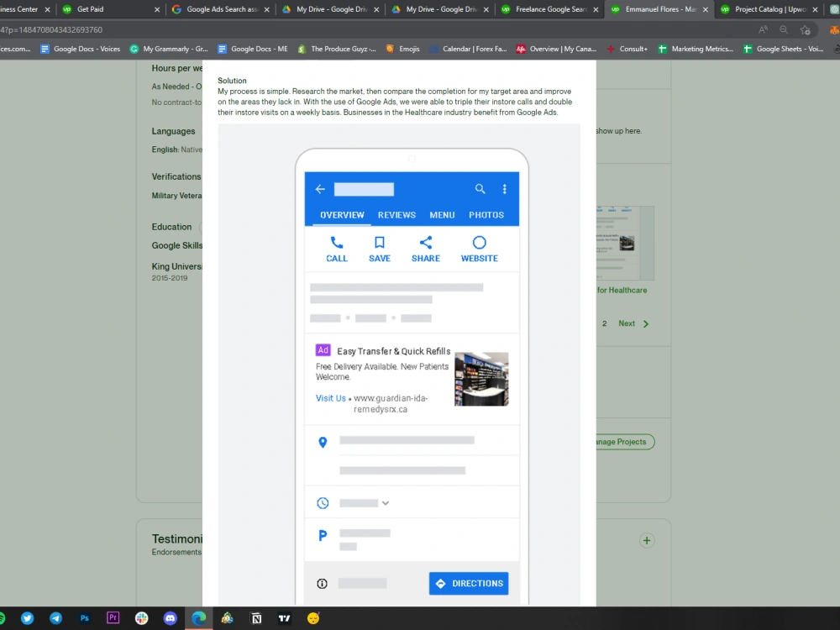Open Telegram from the taskbar
The width and height of the screenshot is (840, 630).
click(x=55, y=618)
